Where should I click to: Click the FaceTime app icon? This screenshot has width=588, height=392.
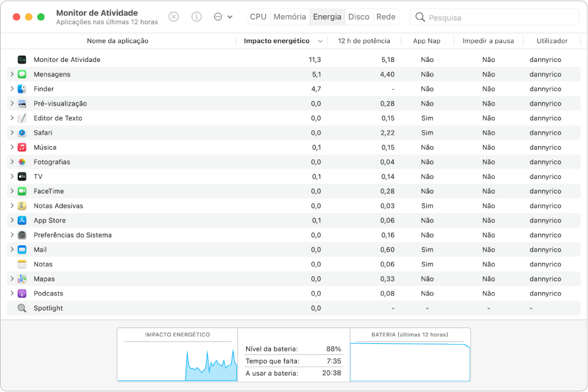[x=22, y=191]
